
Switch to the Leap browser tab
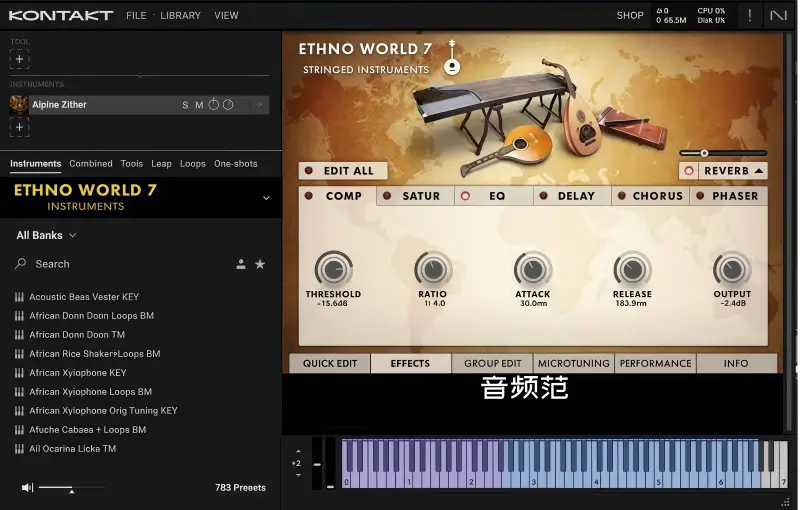click(x=161, y=164)
